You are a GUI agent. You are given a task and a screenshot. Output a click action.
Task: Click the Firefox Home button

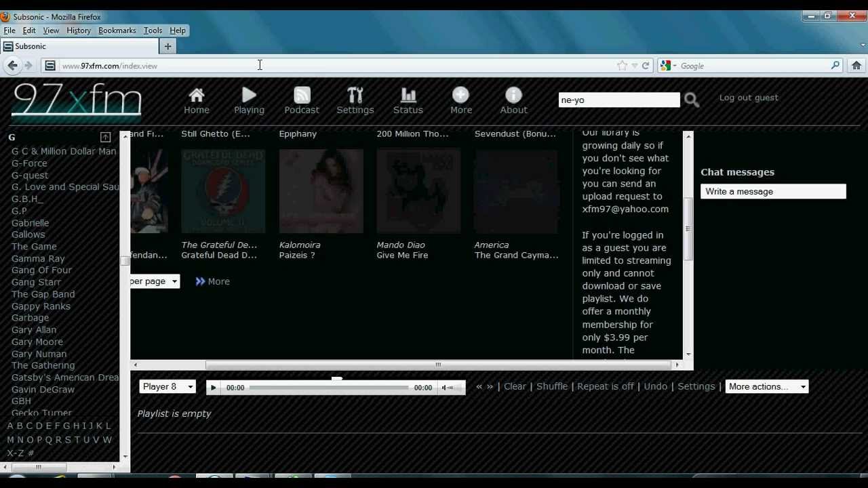(856, 66)
